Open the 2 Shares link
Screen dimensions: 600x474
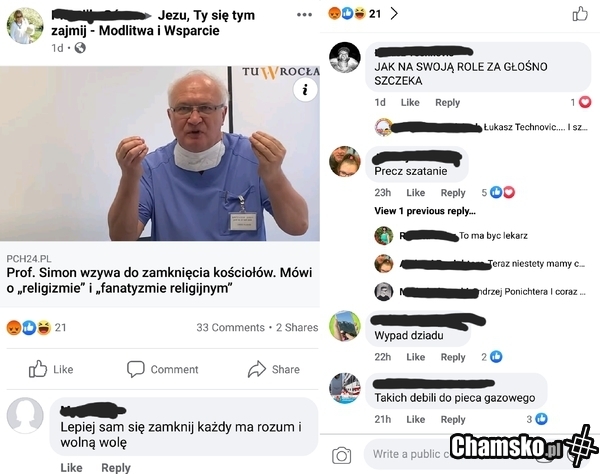coord(297,327)
